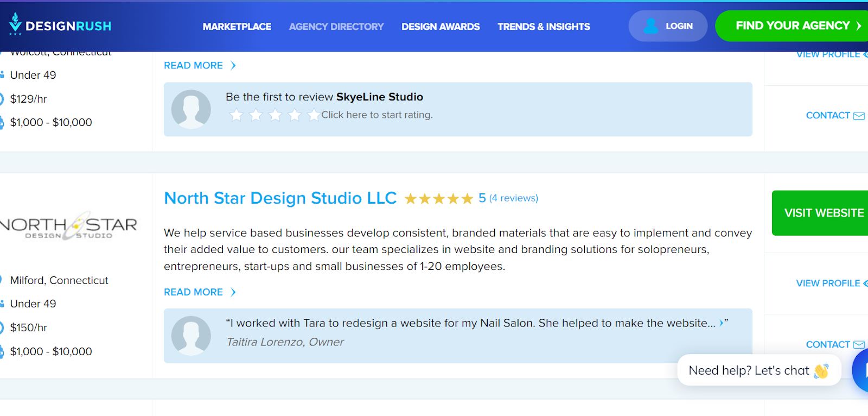Rate SkyeLine Studio five stars
The height and width of the screenshot is (416, 868).
(314, 115)
